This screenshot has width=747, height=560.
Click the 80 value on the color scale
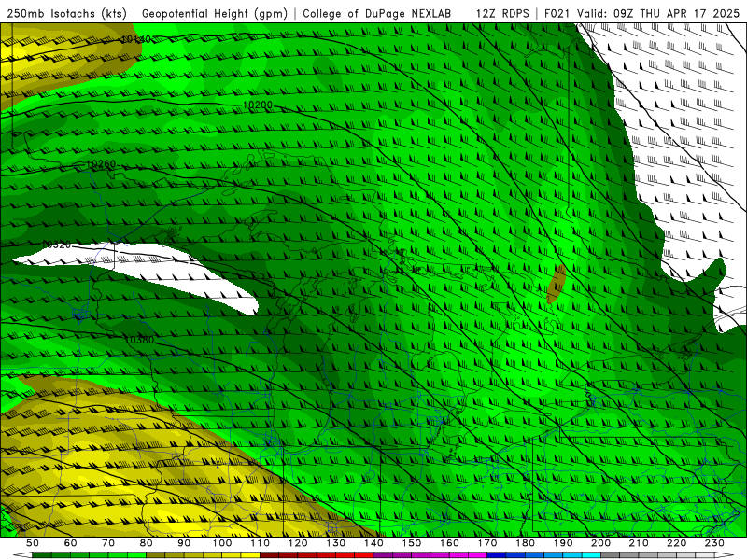tap(147, 543)
